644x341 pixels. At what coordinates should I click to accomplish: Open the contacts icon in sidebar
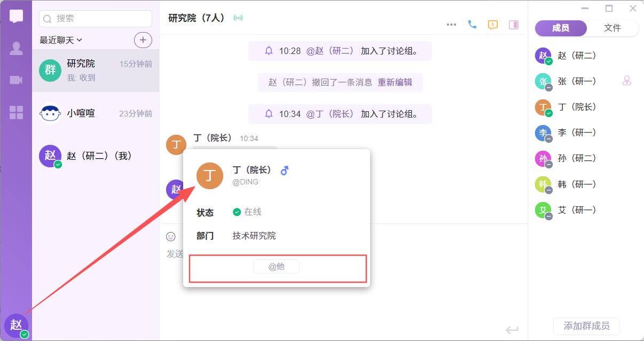[x=16, y=49]
